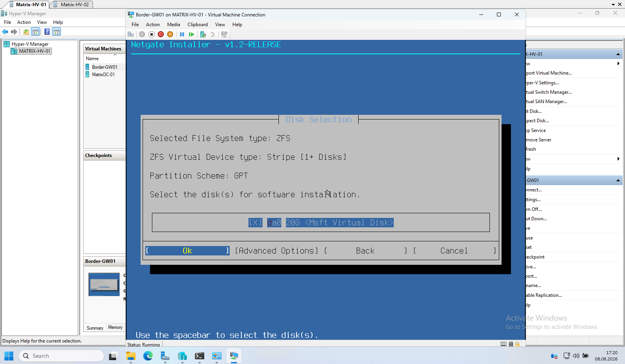625x364 pixels.
Task: Expand the New submenu arrow in Actions
Action: tap(618, 64)
